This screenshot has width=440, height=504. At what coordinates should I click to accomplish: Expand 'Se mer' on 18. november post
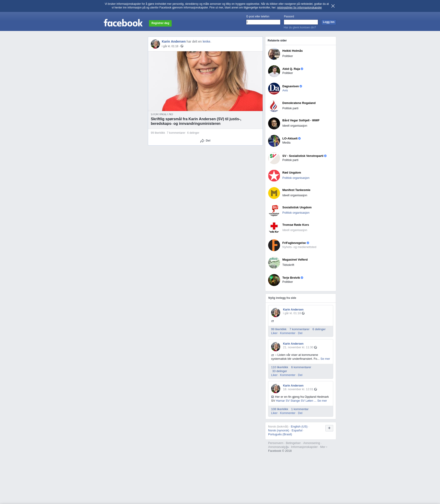click(x=322, y=401)
